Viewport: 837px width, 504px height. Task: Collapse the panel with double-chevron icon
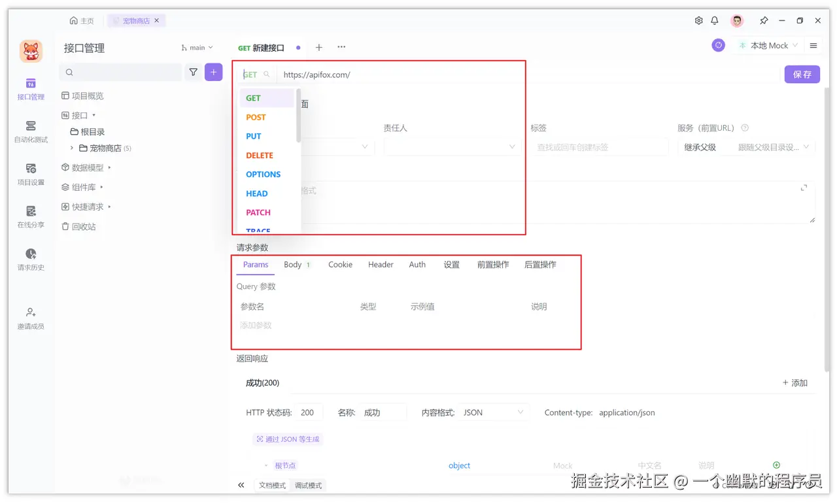(241, 485)
